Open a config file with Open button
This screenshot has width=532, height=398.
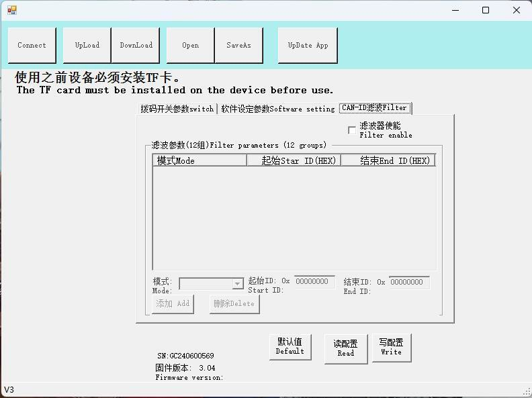[x=190, y=46]
